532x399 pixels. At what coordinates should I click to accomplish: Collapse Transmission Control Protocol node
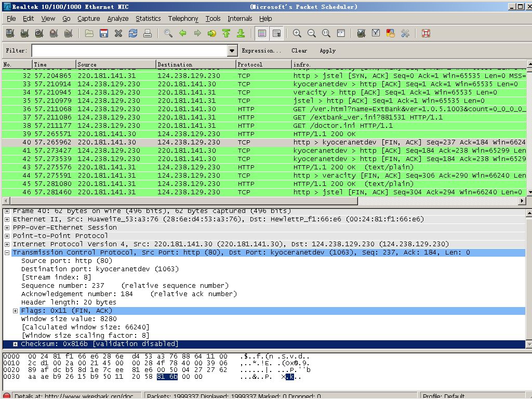point(7,252)
